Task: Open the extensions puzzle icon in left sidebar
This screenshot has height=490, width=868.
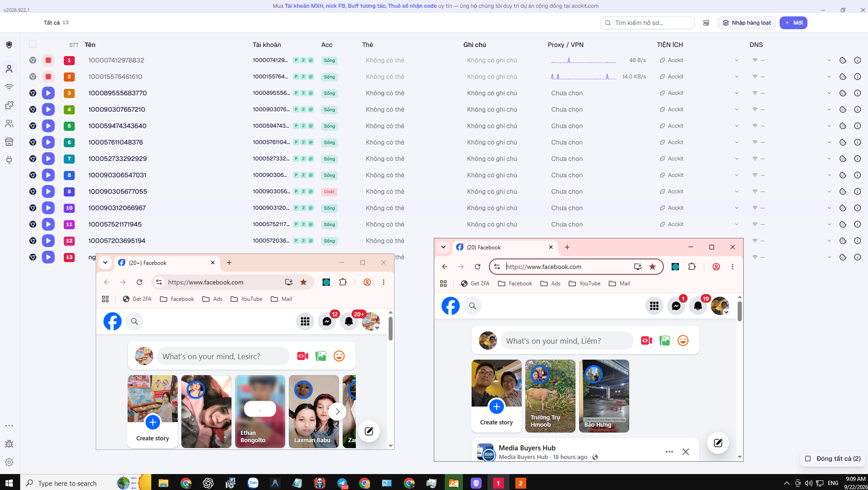Action: 9,105
